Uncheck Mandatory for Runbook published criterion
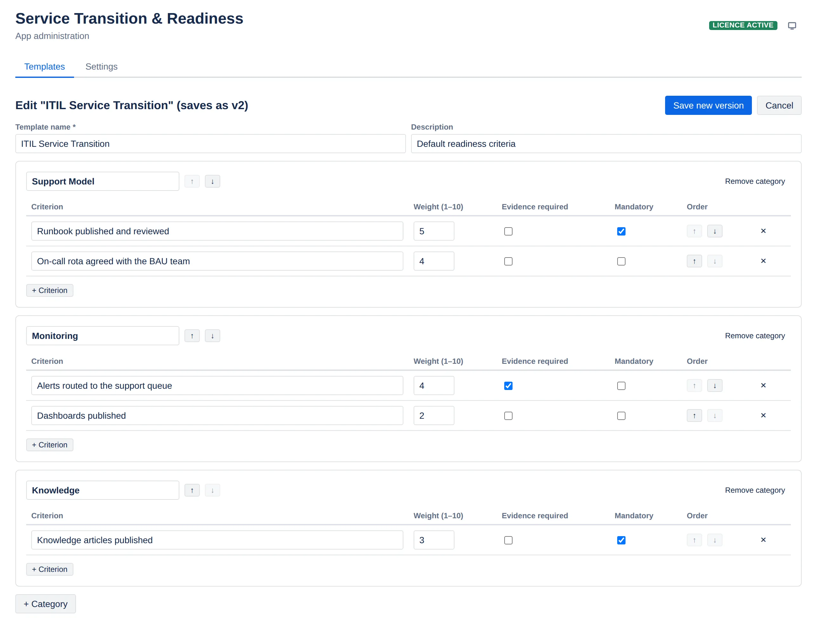 [621, 231]
